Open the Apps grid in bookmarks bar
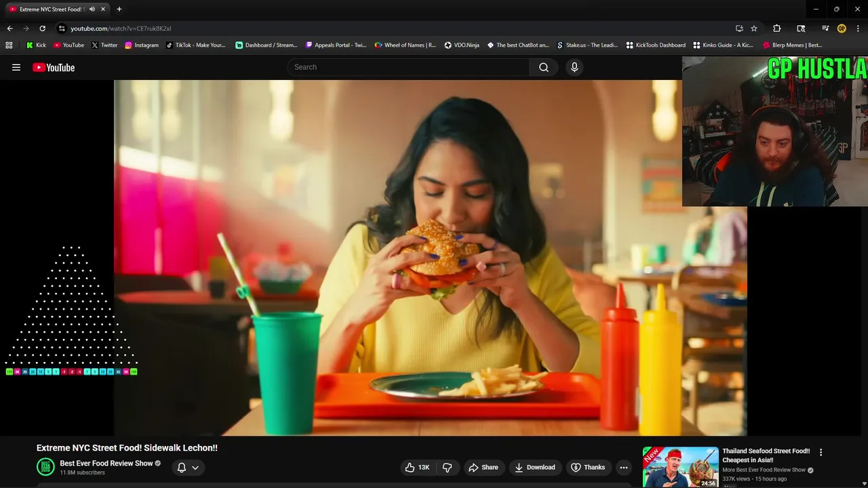 click(x=9, y=45)
